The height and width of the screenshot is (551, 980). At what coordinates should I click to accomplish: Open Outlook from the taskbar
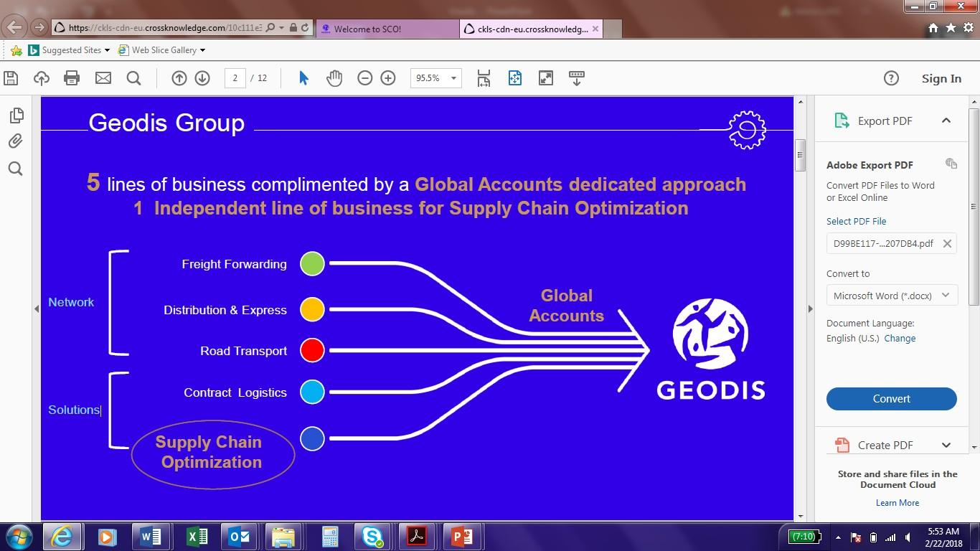tap(240, 537)
